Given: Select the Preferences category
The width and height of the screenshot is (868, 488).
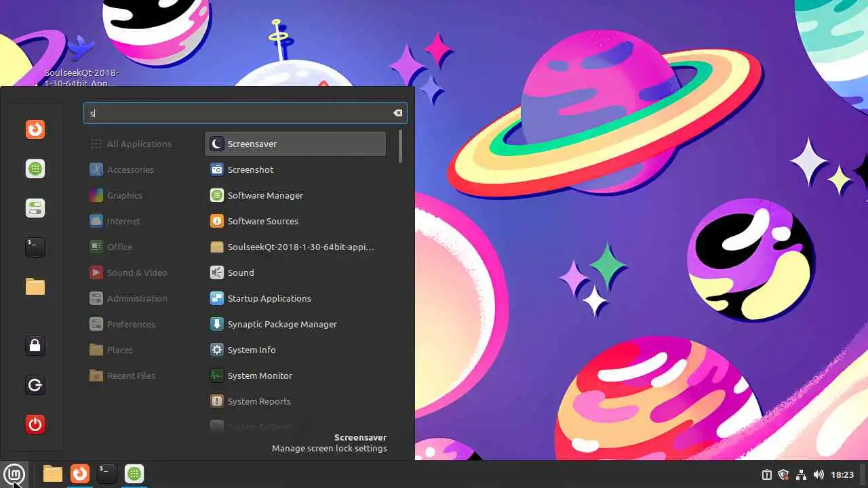Looking at the screenshot, I should (130, 324).
